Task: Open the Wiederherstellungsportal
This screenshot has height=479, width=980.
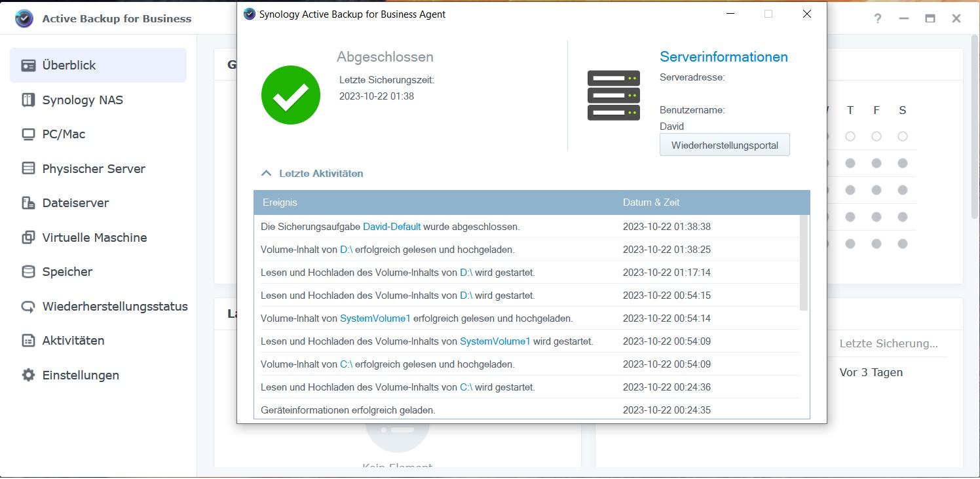Action: [725, 145]
